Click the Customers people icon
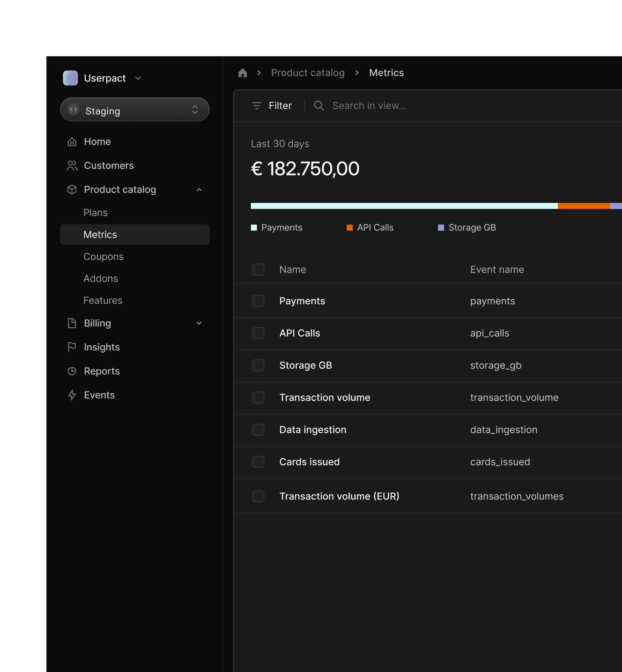622x672 pixels. pos(72,166)
